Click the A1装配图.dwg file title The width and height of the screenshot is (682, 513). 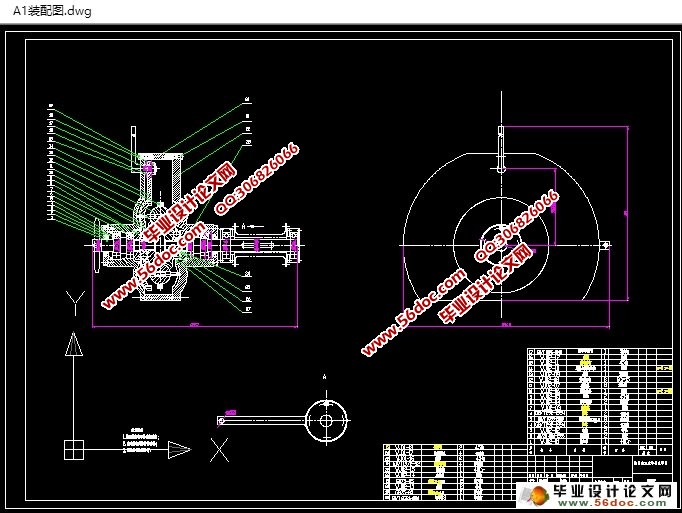(48, 10)
